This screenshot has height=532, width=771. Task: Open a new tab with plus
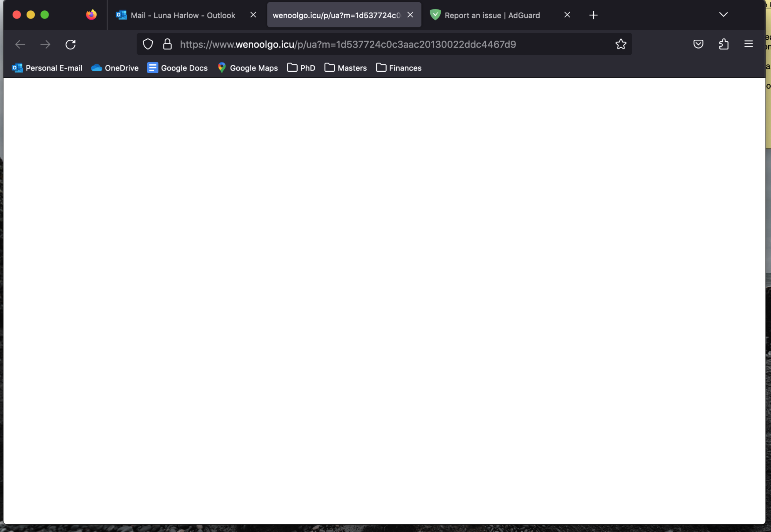[x=593, y=15]
